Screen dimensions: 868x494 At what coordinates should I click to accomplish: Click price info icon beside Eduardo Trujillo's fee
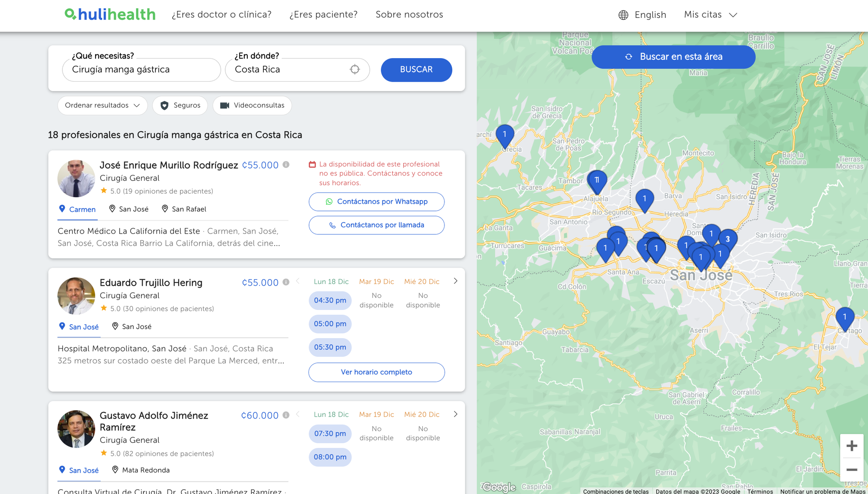[286, 282]
